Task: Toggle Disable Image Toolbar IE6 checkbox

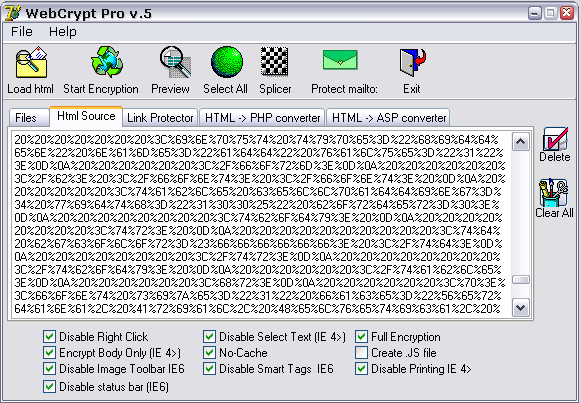Action: [x=49, y=369]
